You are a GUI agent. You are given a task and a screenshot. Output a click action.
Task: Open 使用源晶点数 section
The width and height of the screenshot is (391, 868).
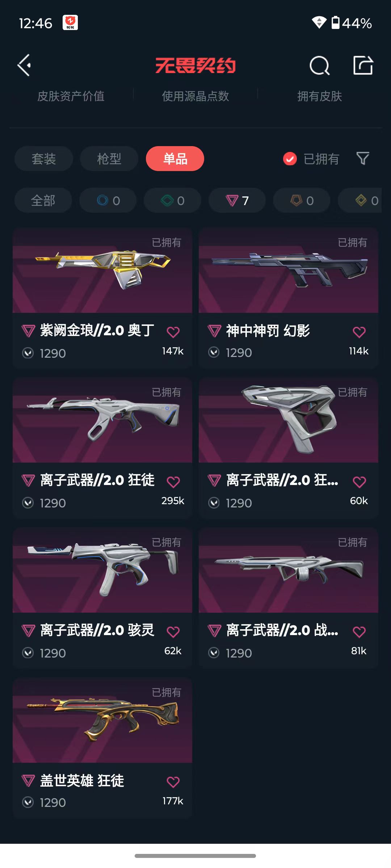click(x=195, y=96)
